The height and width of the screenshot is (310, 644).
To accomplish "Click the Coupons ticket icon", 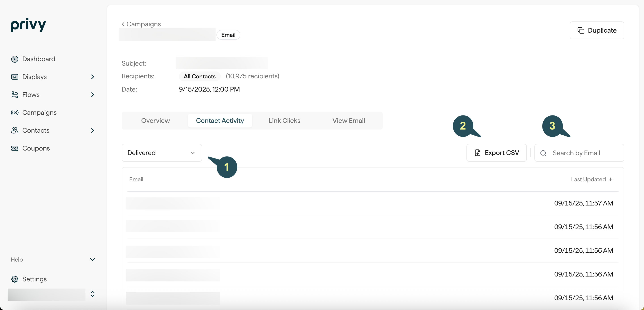I will (15, 148).
